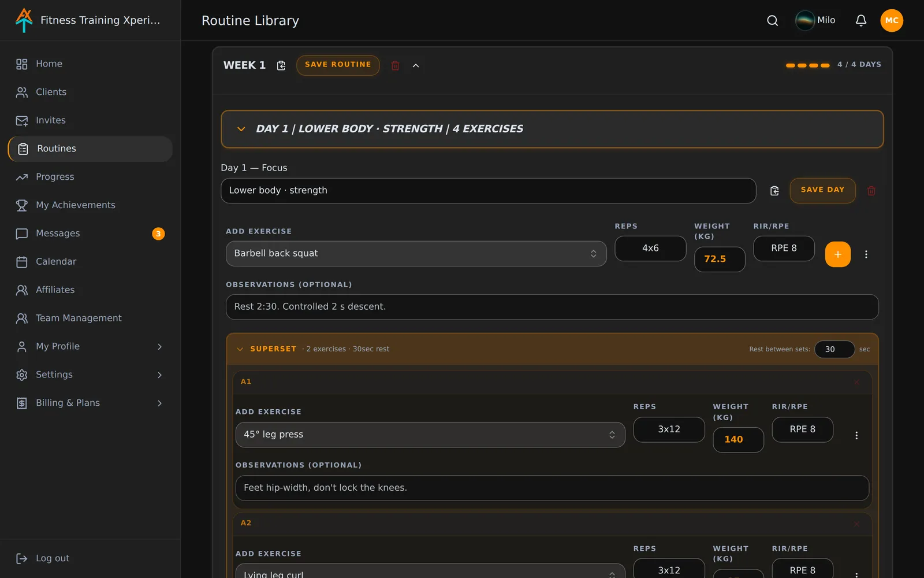Image resolution: width=924 pixels, height=578 pixels.
Task: Edit Day 1 focus field
Action: (x=488, y=191)
